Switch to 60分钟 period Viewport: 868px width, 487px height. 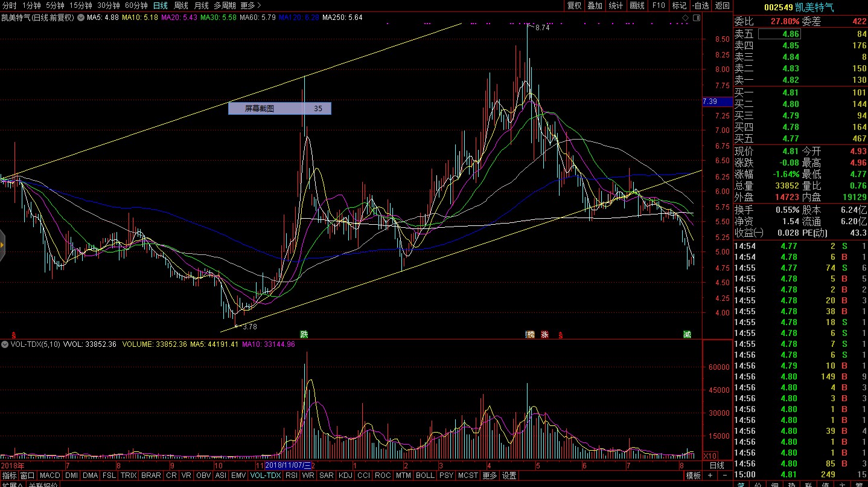tap(136, 5)
